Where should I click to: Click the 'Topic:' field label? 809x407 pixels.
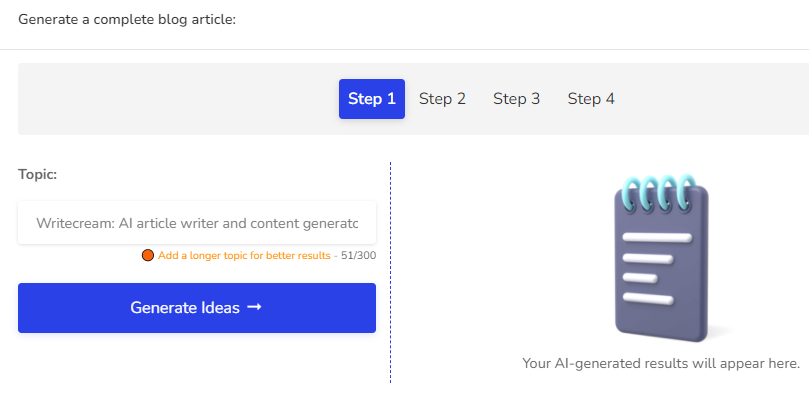[x=38, y=174]
